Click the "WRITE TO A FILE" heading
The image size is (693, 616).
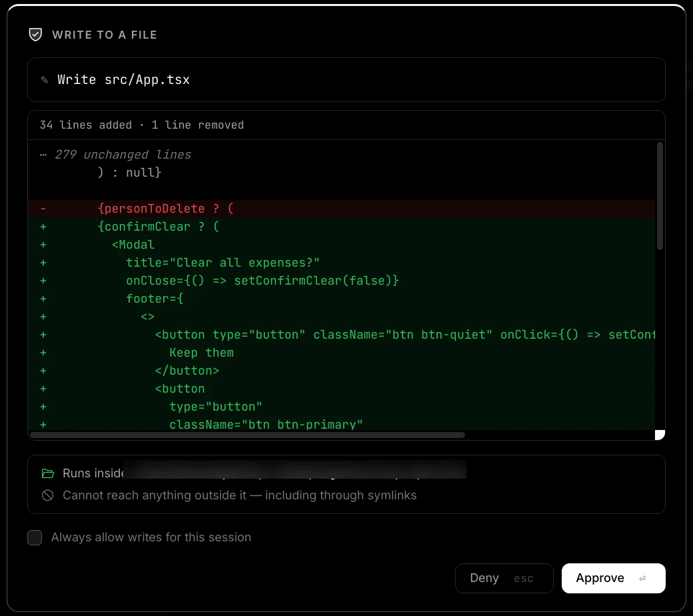pyautogui.click(x=105, y=35)
